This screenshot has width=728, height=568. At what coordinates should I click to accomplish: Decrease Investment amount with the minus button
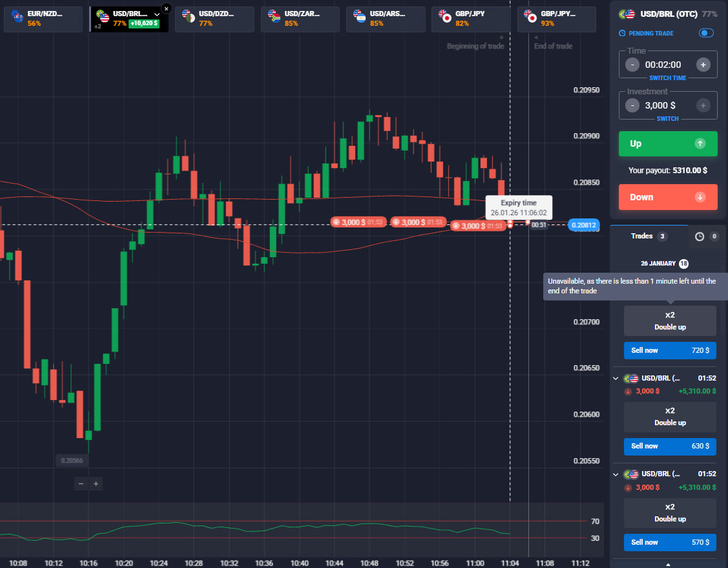[x=632, y=105]
